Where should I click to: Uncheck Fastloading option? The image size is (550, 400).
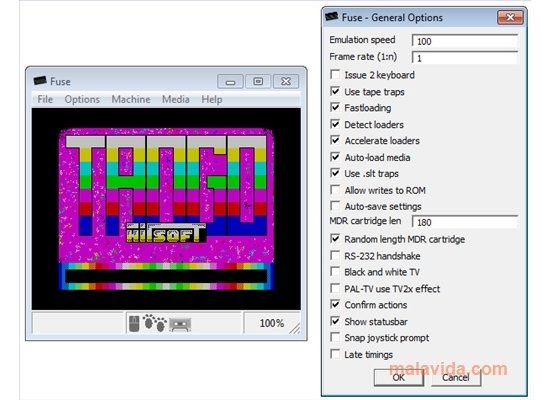pos(335,107)
